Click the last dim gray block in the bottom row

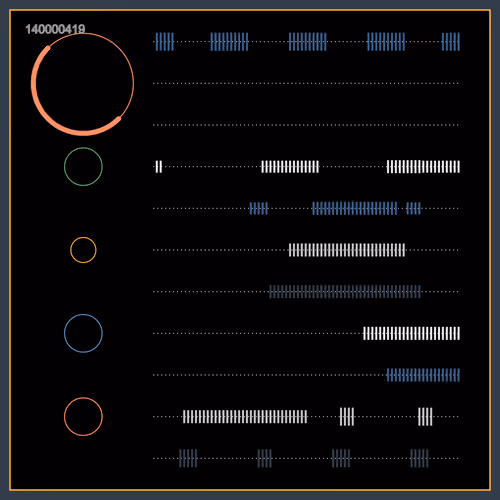tap(419, 458)
